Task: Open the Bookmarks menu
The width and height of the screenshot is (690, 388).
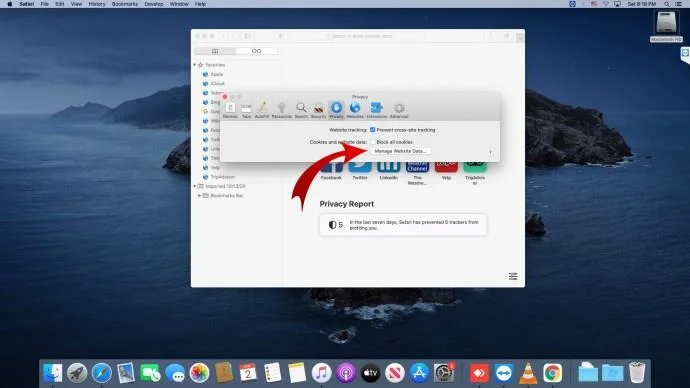Action: 125,4
